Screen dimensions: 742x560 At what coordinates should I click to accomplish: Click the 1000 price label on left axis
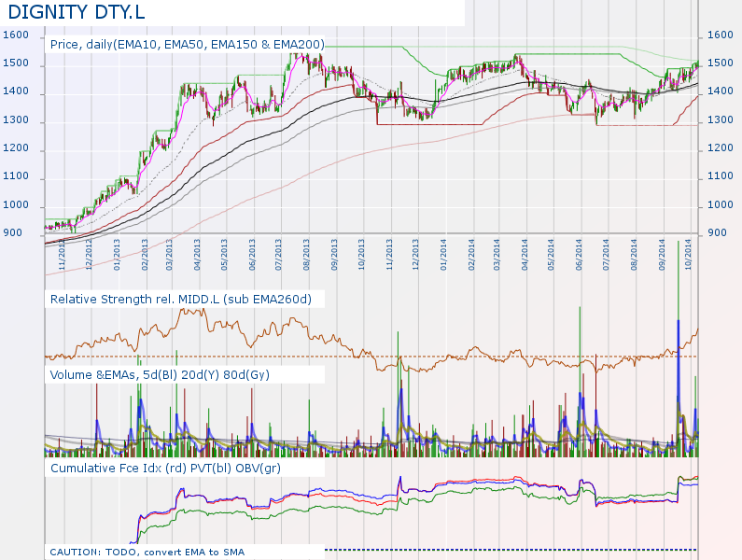16,204
